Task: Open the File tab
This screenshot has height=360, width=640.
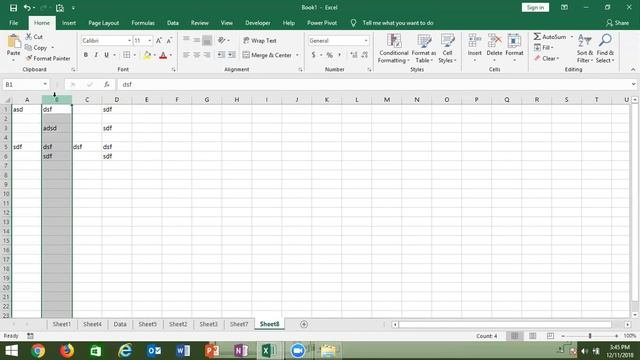Action: [x=13, y=23]
